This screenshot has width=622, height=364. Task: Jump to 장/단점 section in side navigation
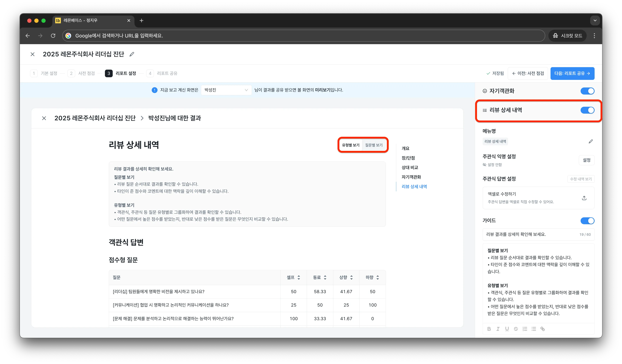coord(408,158)
